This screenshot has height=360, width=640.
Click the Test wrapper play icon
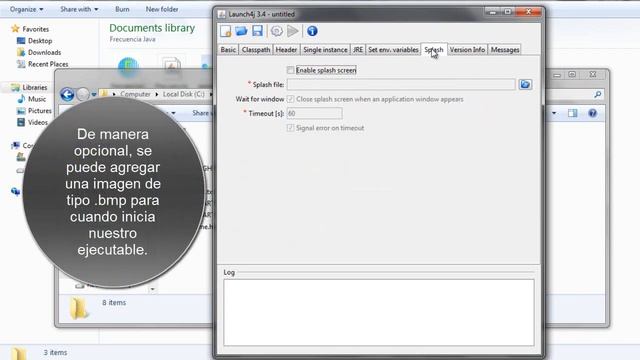click(293, 31)
